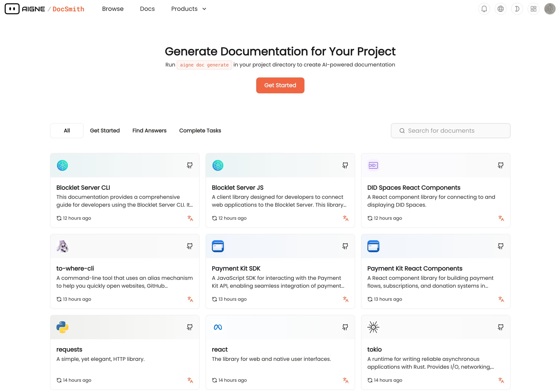Open GitHub icon on tokio card
Screen dimensions: 558x392
(500, 327)
